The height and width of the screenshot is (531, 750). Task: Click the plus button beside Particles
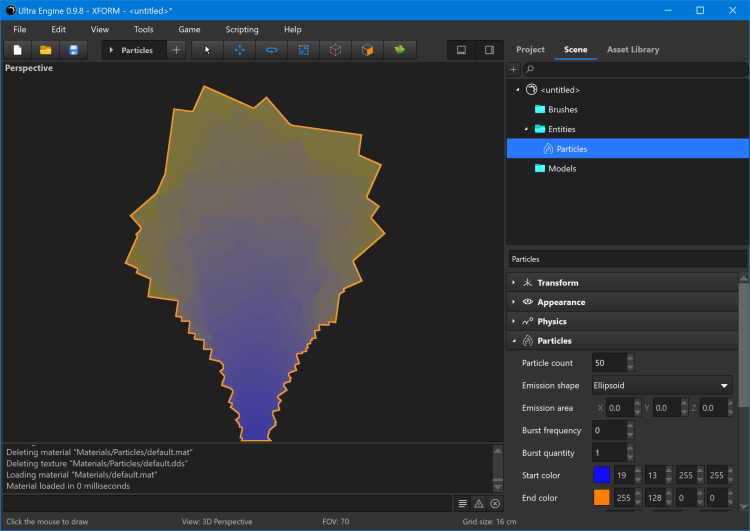click(176, 50)
